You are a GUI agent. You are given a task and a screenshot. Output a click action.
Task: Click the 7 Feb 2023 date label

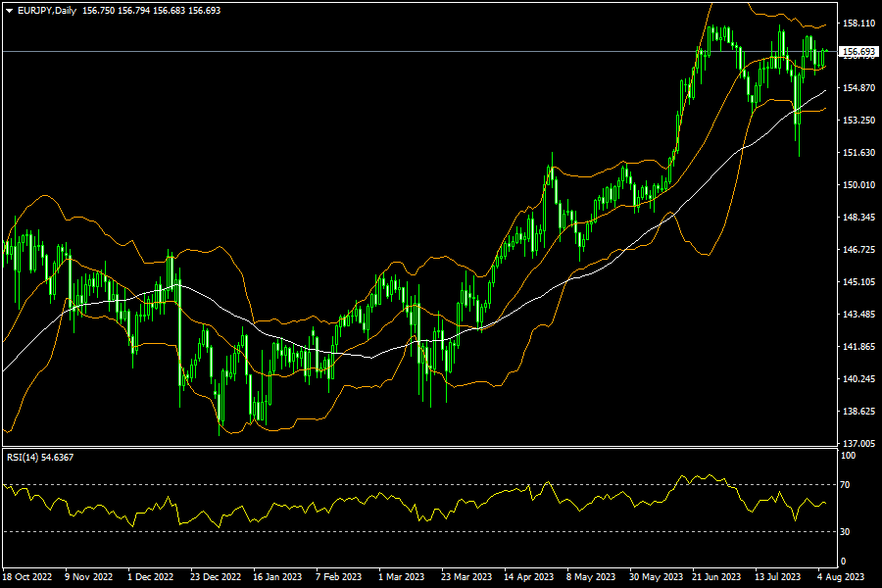(339, 577)
